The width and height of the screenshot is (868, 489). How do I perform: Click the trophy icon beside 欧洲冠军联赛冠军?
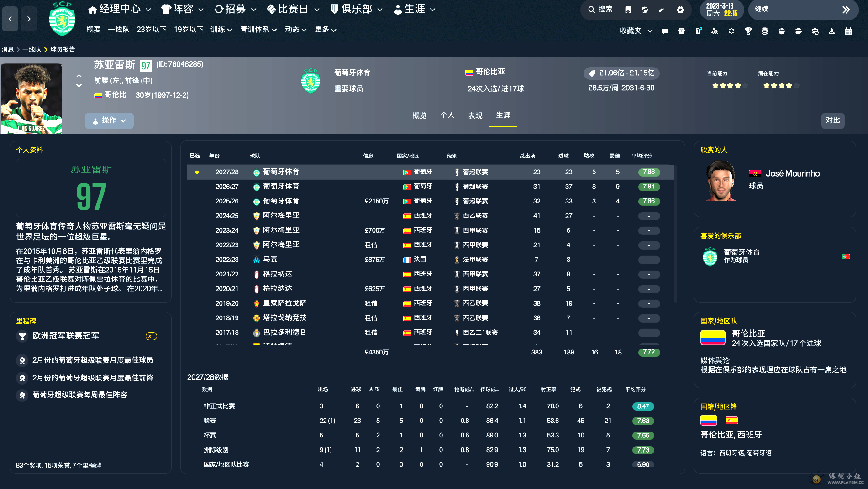[x=22, y=336]
